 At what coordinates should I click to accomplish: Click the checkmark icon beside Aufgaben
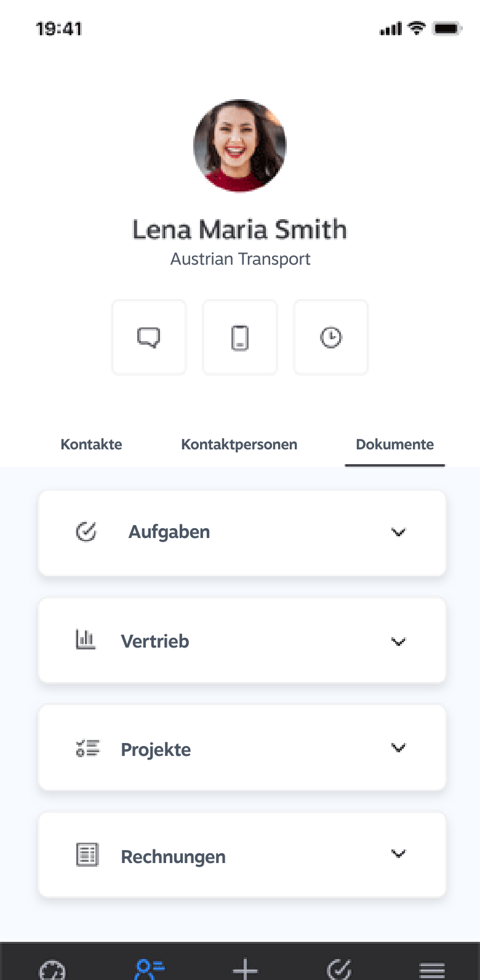[86, 531]
